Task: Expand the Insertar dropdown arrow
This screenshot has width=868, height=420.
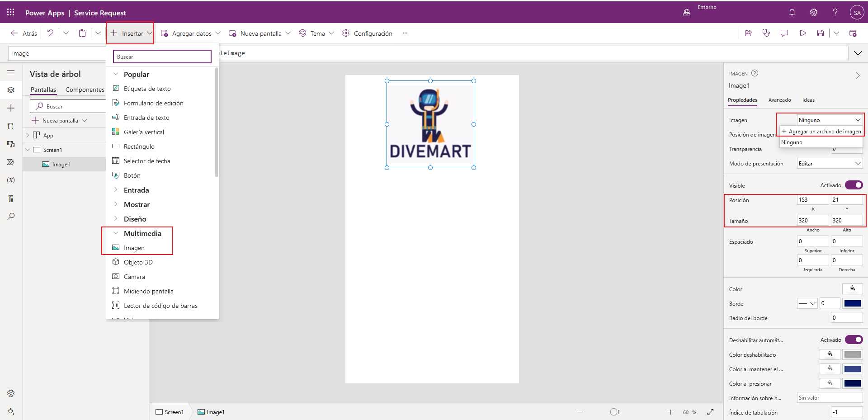Action: 149,33
